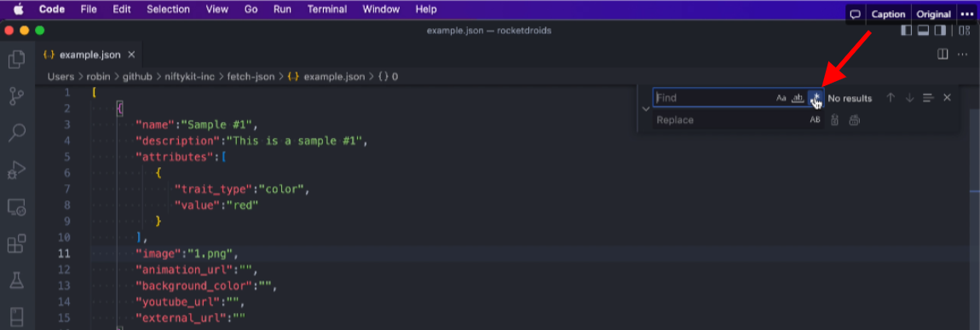Click the Replace single occurrence icon

pos(834,120)
